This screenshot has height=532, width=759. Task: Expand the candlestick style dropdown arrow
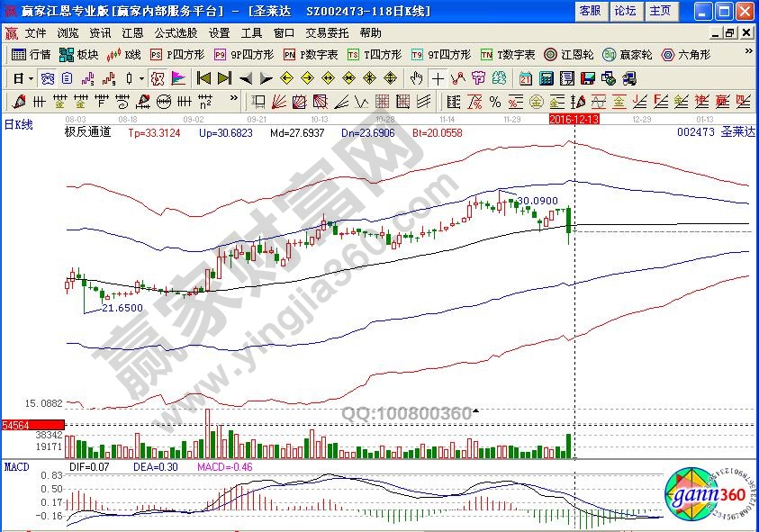click(x=141, y=77)
